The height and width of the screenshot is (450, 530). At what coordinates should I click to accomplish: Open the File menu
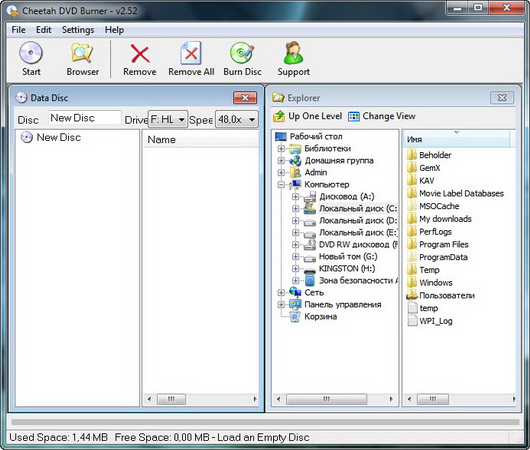click(x=18, y=30)
